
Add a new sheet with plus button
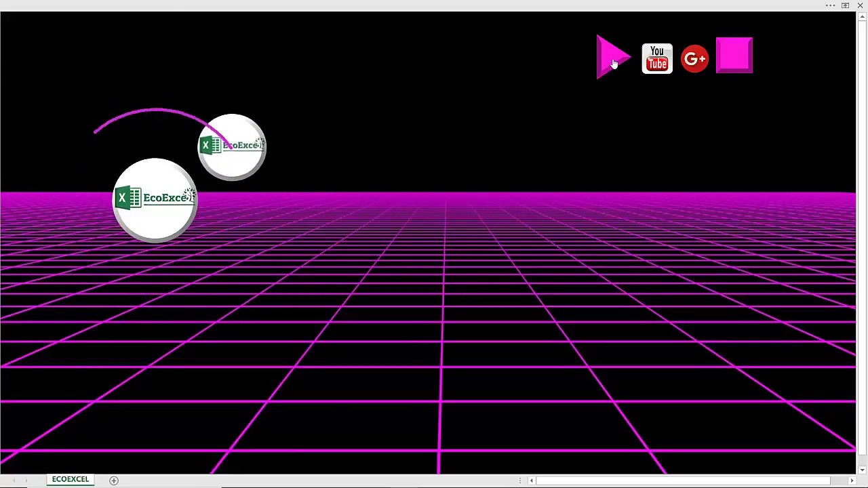pos(114,480)
